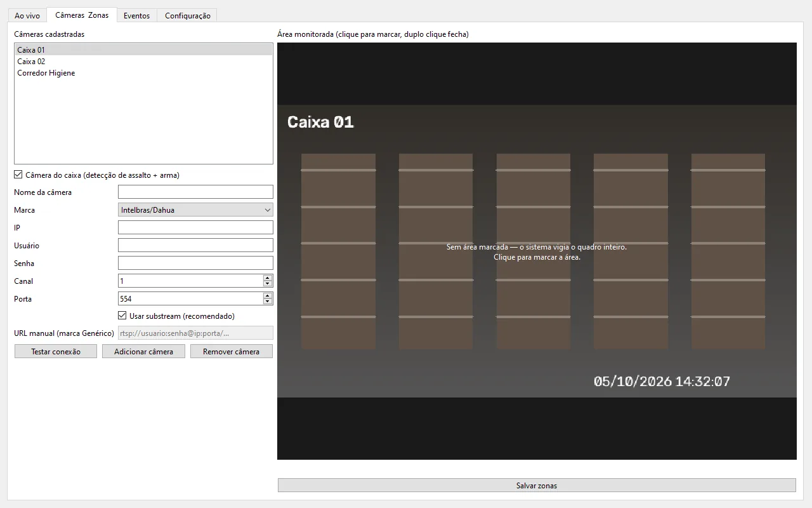Increase the Canal value by one
This screenshot has width=812, height=508.
tap(268, 277)
